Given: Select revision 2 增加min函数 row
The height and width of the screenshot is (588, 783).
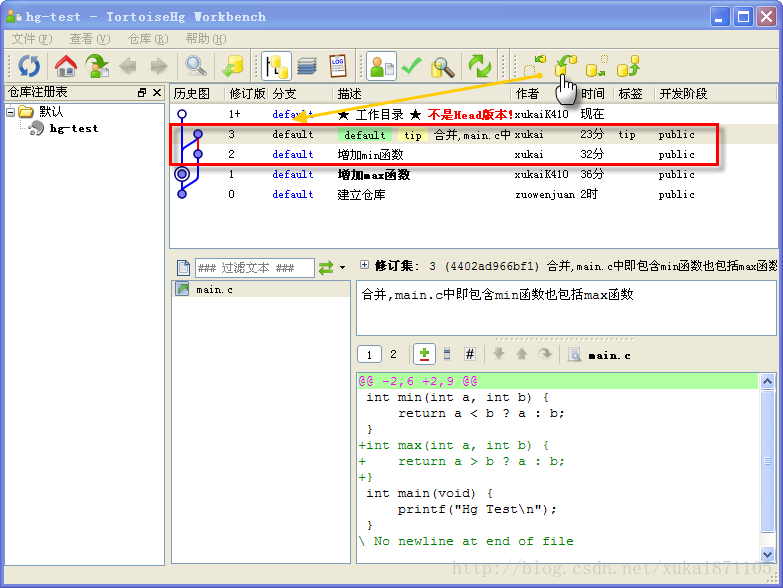Looking at the screenshot, I should click(473, 154).
